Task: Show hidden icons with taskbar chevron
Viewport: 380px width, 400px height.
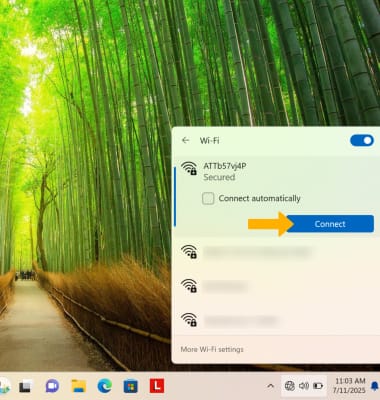Action: pyautogui.click(x=271, y=386)
